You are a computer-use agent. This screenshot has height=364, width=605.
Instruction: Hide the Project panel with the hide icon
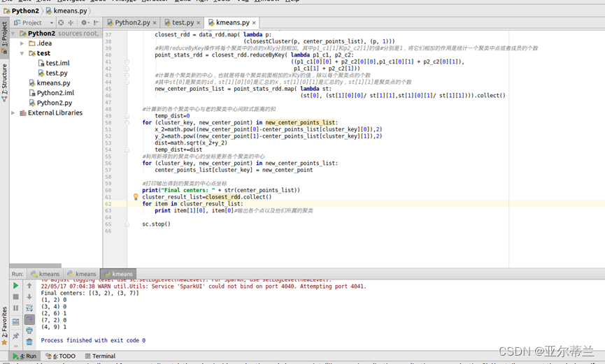click(x=96, y=23)
